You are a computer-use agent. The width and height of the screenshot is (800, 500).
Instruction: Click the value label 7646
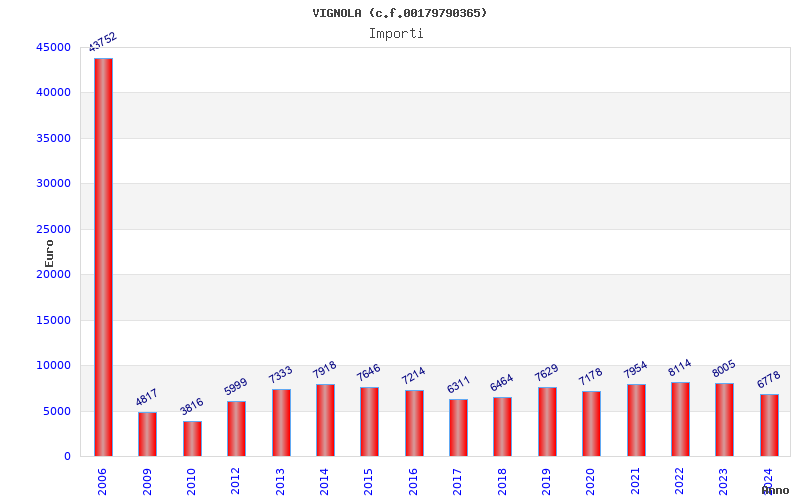(x=368, y=372)
